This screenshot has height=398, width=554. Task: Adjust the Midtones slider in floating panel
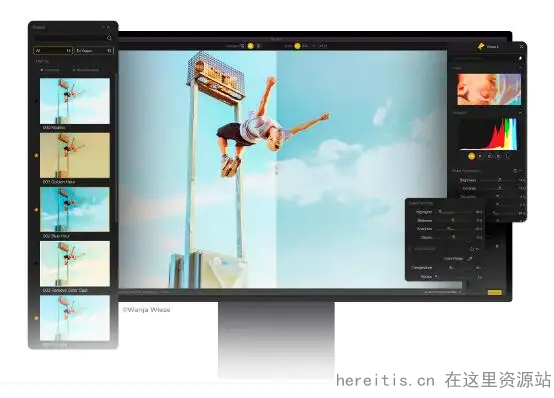pyautogui.click(x=453, y=220)
